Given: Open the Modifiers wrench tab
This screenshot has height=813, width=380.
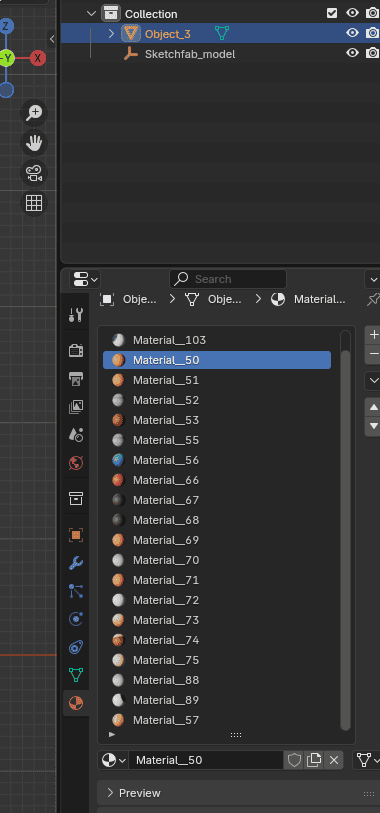Looking at the screenshot, I should (76, 563).
